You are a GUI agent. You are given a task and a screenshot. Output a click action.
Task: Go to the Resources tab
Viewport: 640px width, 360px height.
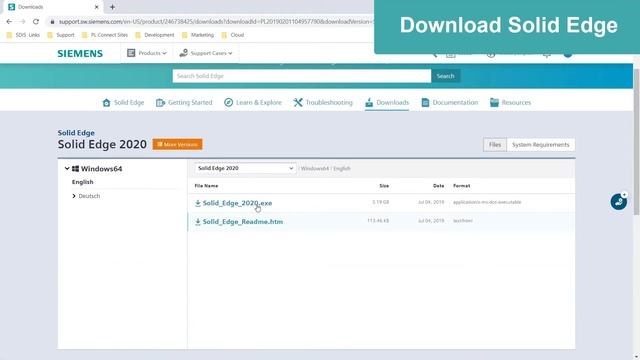[511, 102]
